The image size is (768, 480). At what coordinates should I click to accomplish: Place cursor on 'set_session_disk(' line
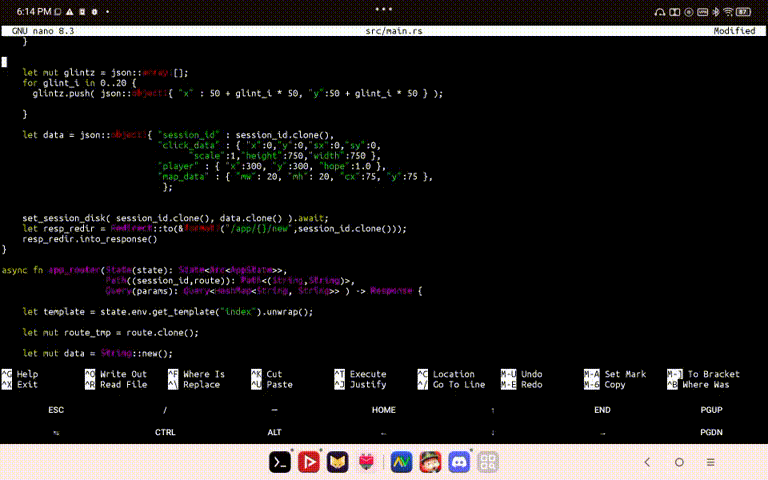point(175,218)
